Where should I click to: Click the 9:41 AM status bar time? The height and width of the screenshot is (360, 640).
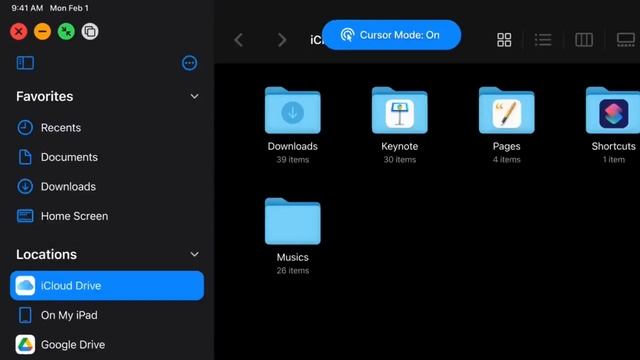pos(27,8)
